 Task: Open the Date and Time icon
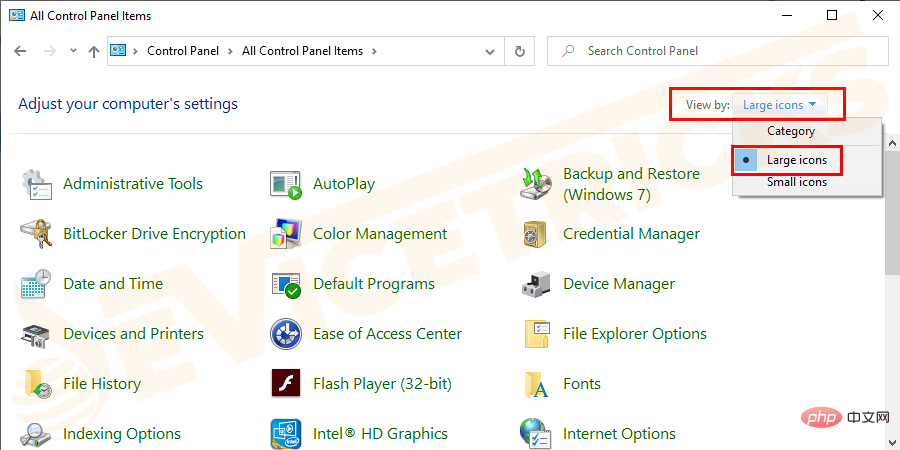37,284
